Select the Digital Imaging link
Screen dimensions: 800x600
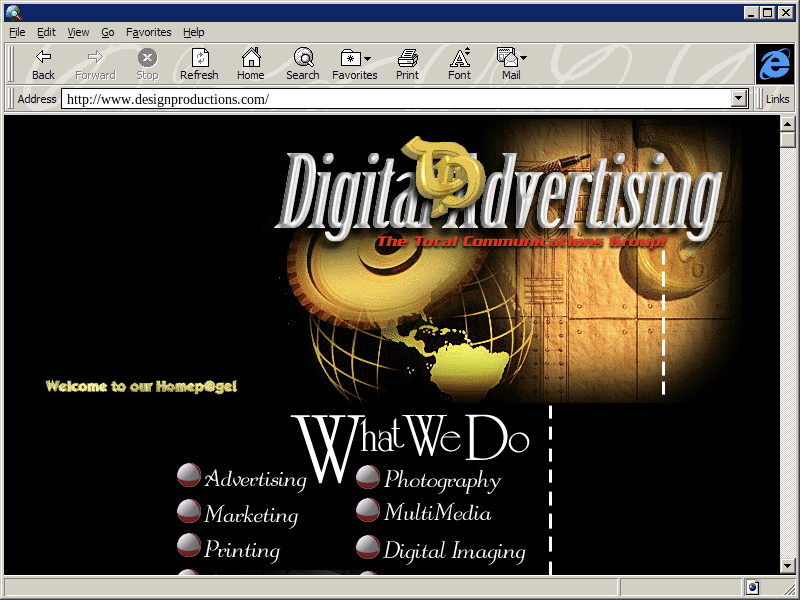pyautogui.click(x=454, y=551)
